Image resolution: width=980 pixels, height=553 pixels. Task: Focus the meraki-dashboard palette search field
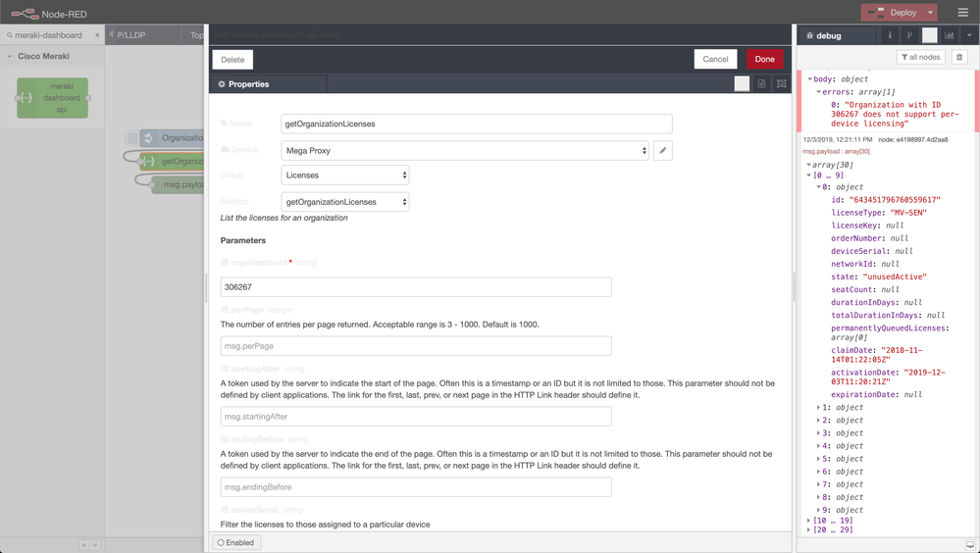click(49, 35)
